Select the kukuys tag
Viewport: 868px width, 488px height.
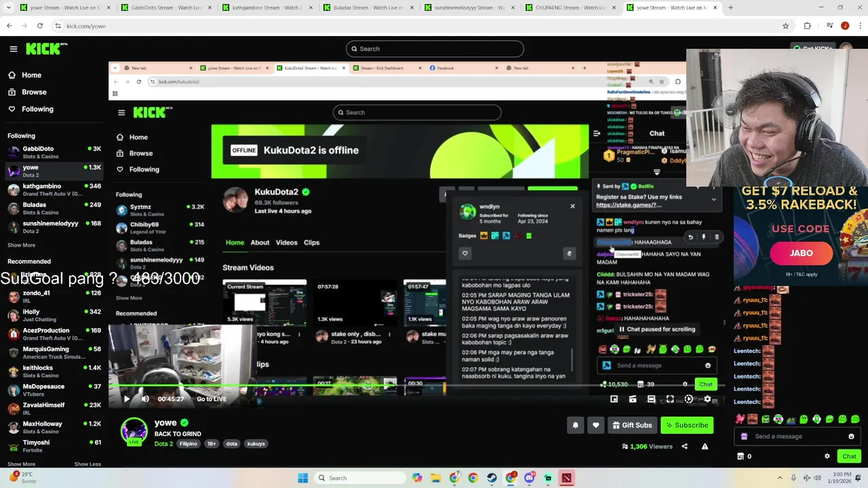click(256, 444)
